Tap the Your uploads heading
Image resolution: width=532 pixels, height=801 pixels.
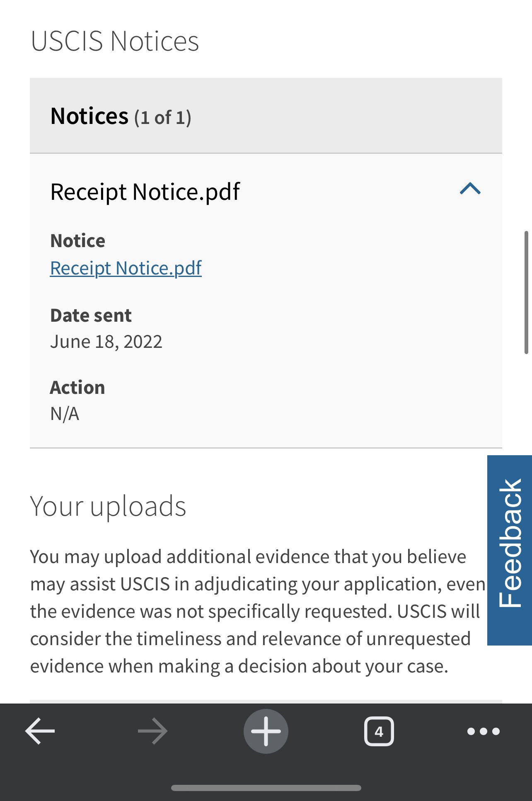tap(108, 506)
